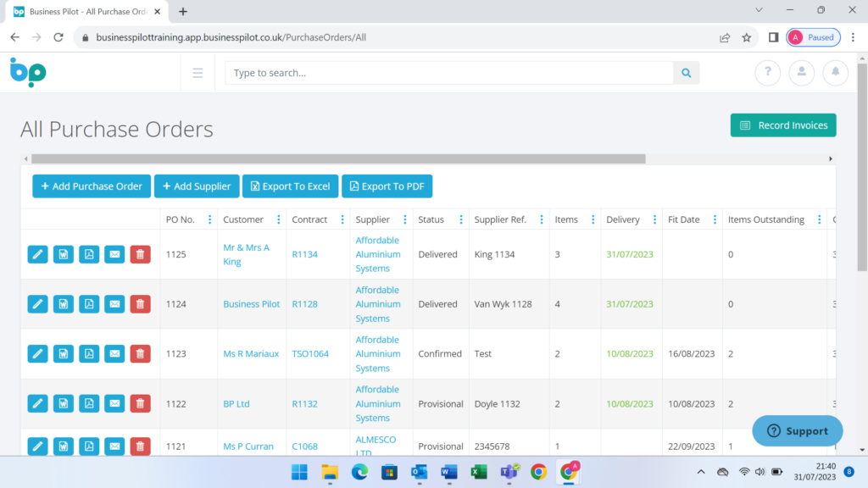This screenshot has height=488, width=868.
Task: Open the help question mark icon
Action: pyautogui.click(x=768, y=73)
